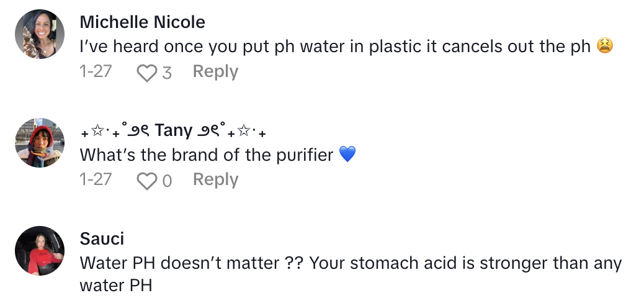Click the like count 0 on Tany's comment
This screenshot has width=644, height=298.
click(x=167, y=181)
